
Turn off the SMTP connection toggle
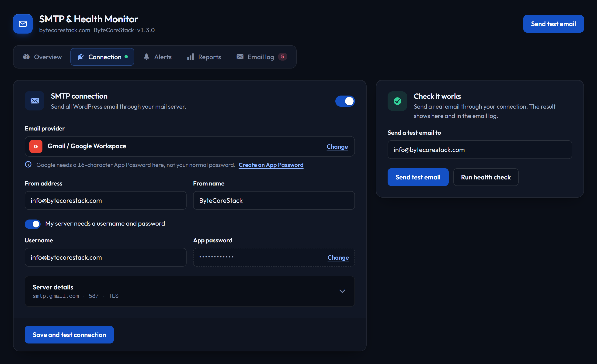[x=345, y=101]
